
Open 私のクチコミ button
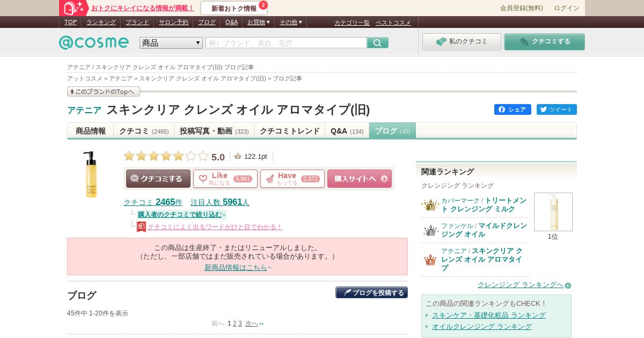click(462, 42)
